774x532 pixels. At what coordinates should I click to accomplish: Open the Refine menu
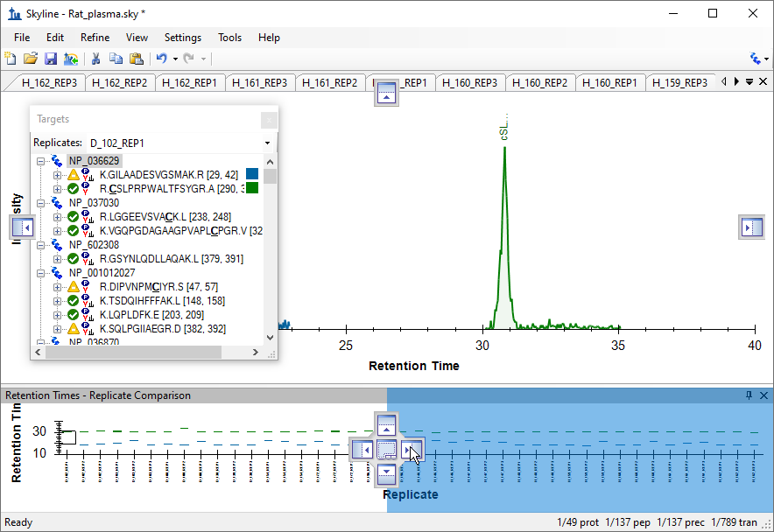click(95, 38)
